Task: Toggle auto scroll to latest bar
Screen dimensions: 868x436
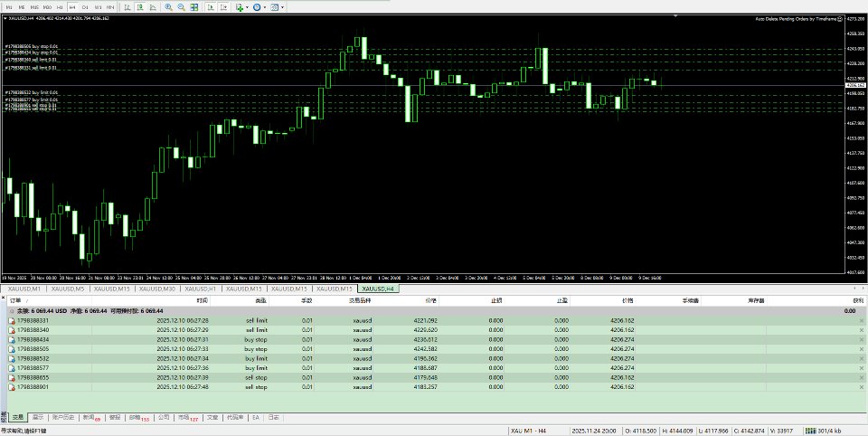Action: 211,7
